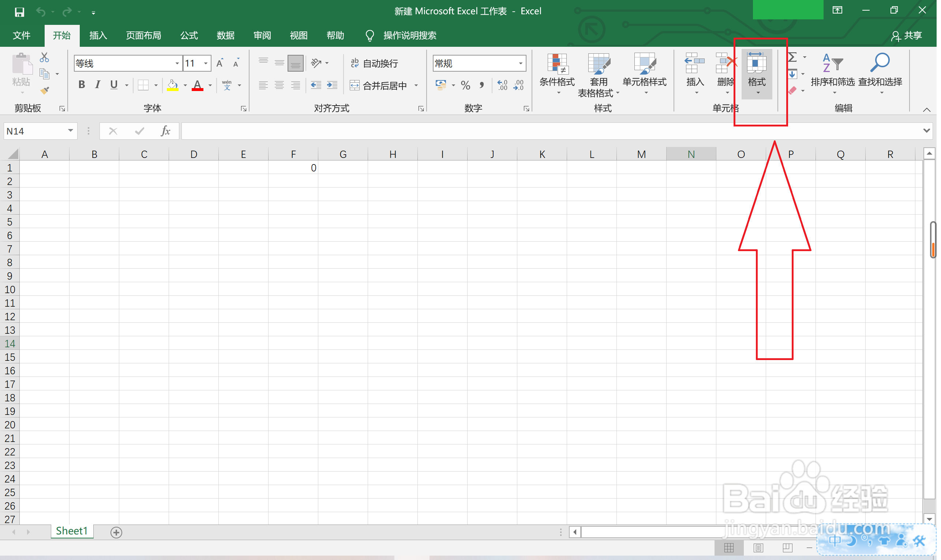
Task: Toggle Wrap Text (自动换行)
Action: tap(376, 63)
